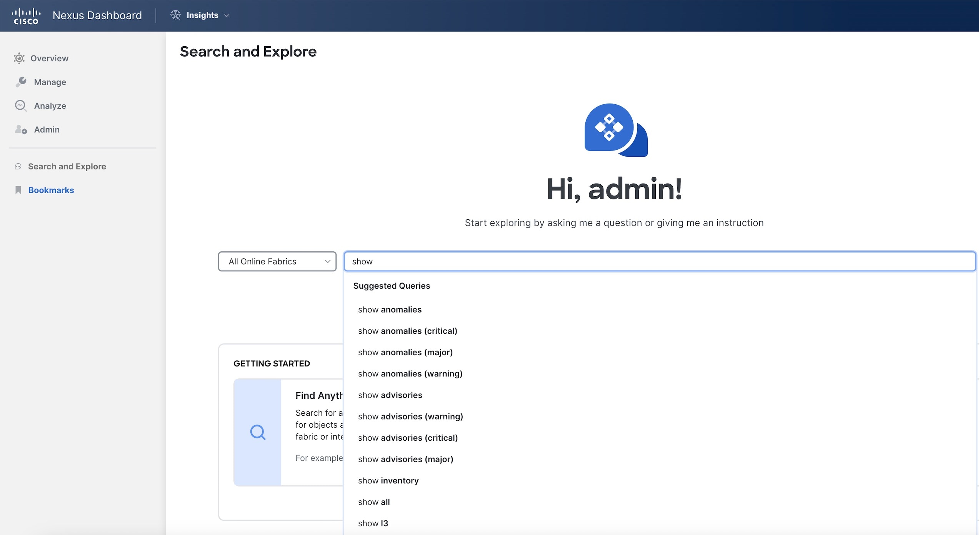This screenshot has height=535, width=980.
Task: Open Bookmarks in the sidebar
Action: click(51, 190)
